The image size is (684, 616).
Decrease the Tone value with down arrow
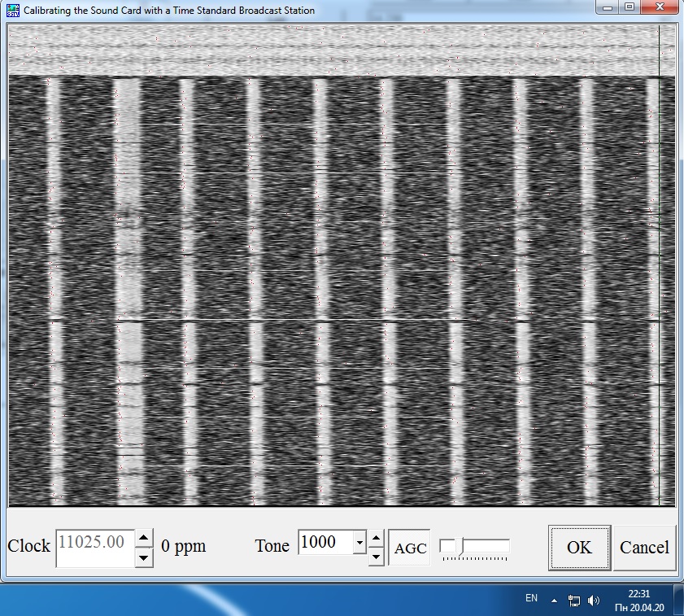pyautogui.click(x=376, y=557)
